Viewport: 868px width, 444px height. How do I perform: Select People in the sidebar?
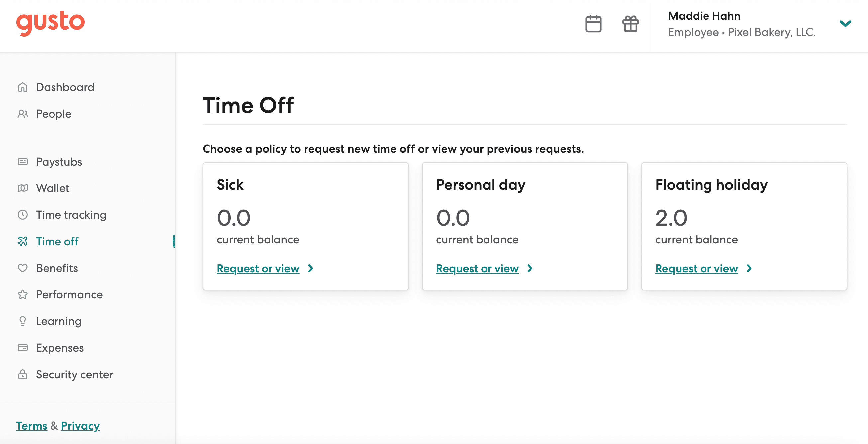[x=54, y=114]
